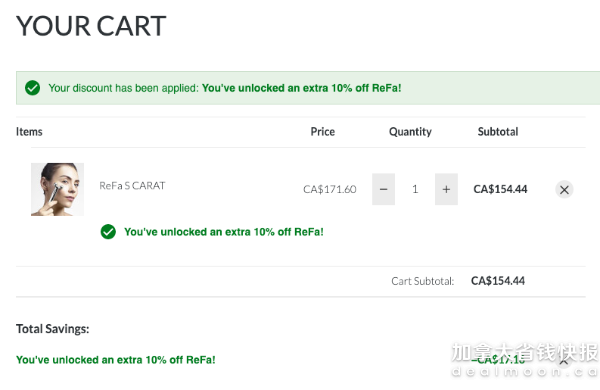Select the promo text beneath ReFa S CARAT

tap(224, 232)
